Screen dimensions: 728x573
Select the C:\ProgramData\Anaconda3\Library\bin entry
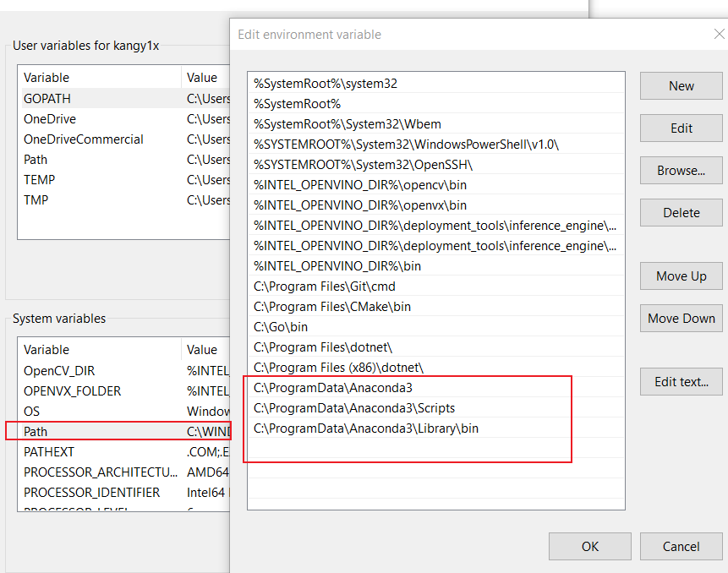(x=436, y=428)
